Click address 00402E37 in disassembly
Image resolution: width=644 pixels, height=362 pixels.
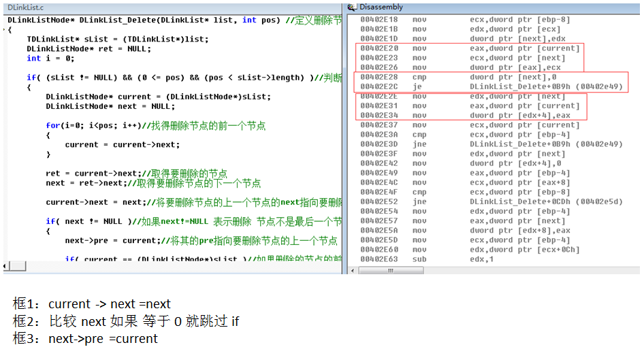pyautogui.click(x=379, y=125)
